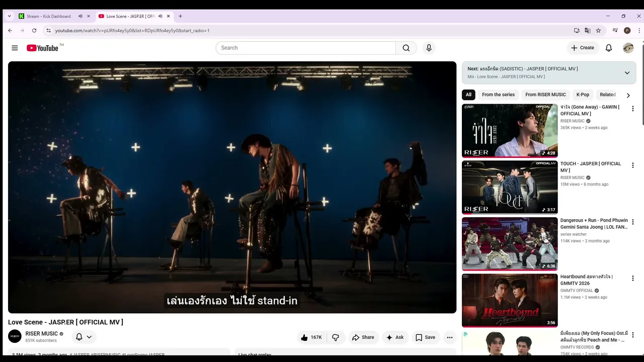Select the From RISER MUSIC chip
This screenshot has height=362, width=644.
click(545, 95)
